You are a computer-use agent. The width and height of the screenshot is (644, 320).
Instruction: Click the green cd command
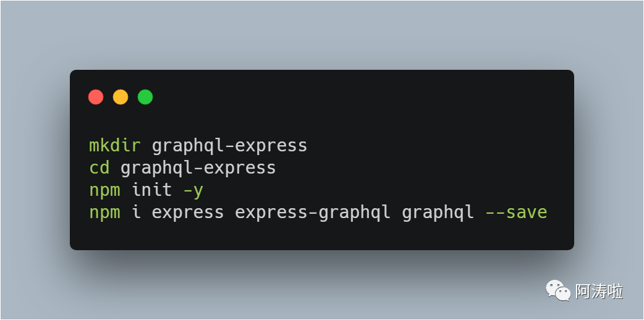click(x=100, y=168)
